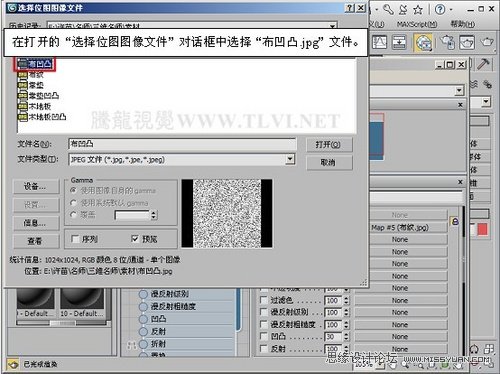Click the blue Help question mark icon
This screenshot has height=374, width=500.
[x=440, y=9]
